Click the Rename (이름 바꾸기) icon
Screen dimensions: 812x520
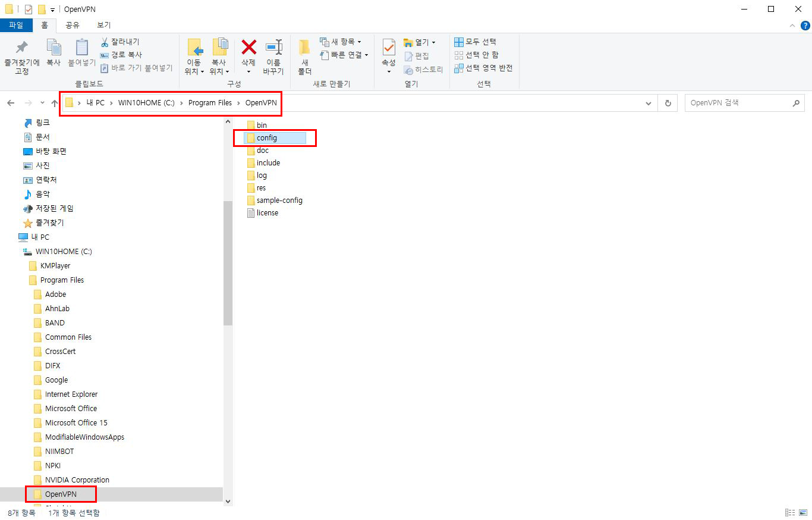(273, 48)
